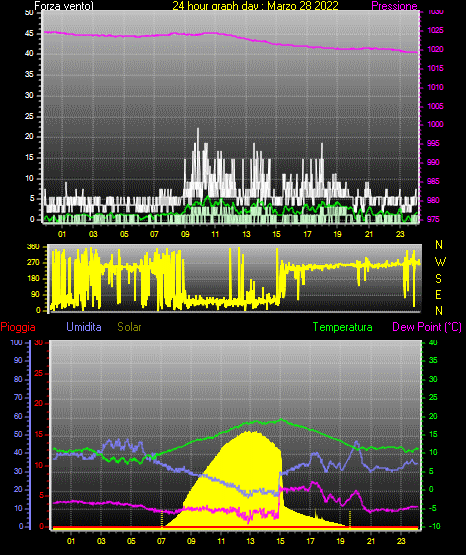Click pressure axis value 990

(x=433, y=162)
